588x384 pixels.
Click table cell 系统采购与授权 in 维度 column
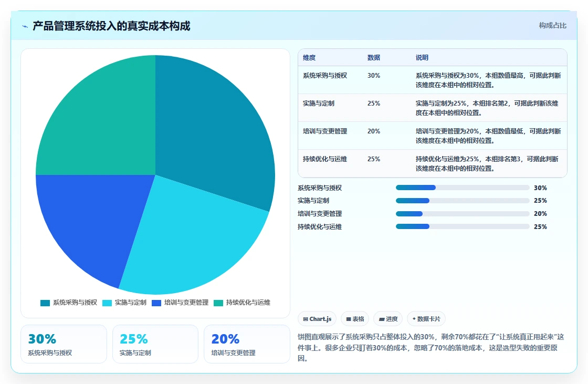(325, 76)
